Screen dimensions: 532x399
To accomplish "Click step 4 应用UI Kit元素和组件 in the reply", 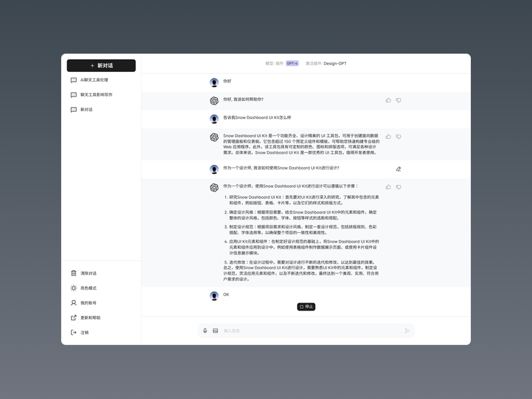I will point(302,247).
